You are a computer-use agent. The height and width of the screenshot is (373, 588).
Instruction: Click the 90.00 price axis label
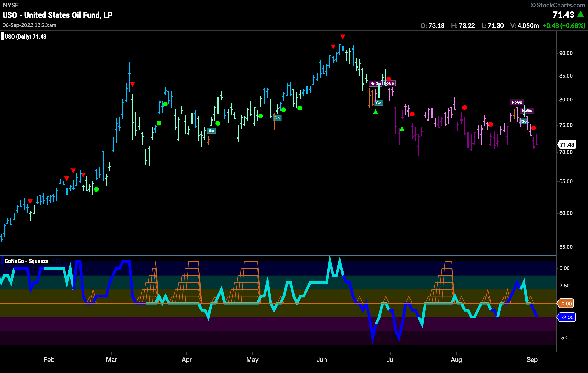(x=566, y=53)
